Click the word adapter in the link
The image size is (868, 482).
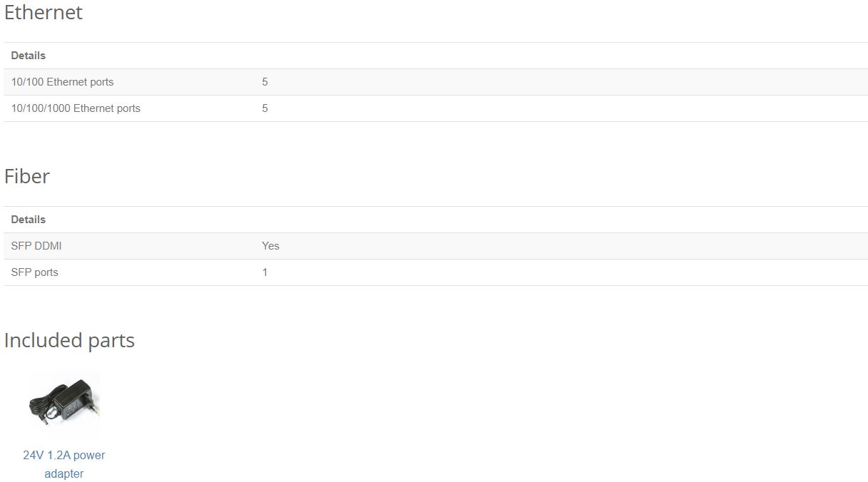point(64,473)
